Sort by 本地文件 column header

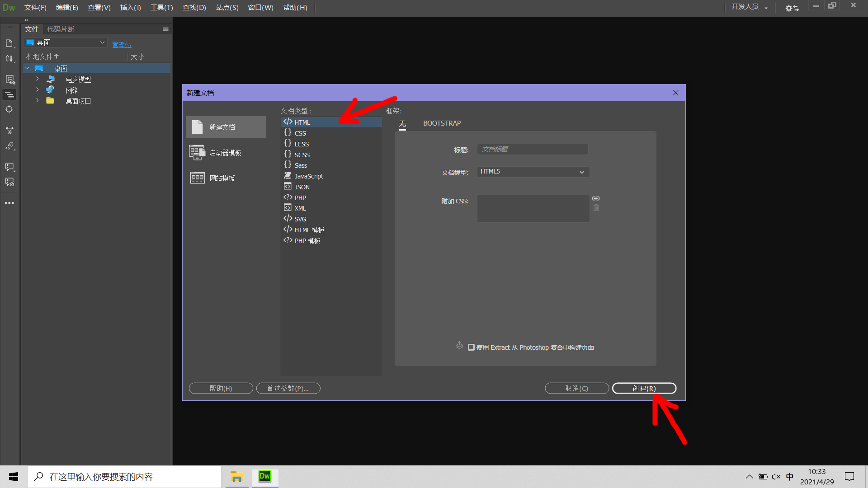click(x=42, y=56)
